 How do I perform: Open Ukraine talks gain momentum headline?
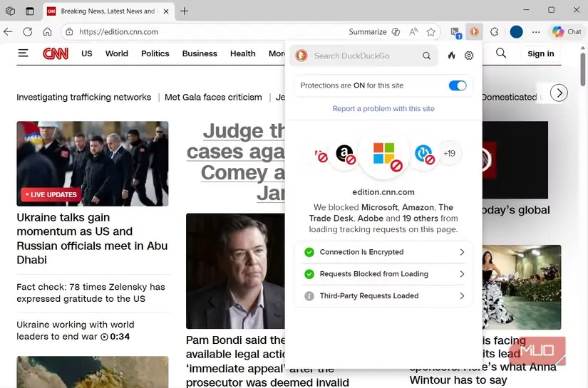coord(92,238)
